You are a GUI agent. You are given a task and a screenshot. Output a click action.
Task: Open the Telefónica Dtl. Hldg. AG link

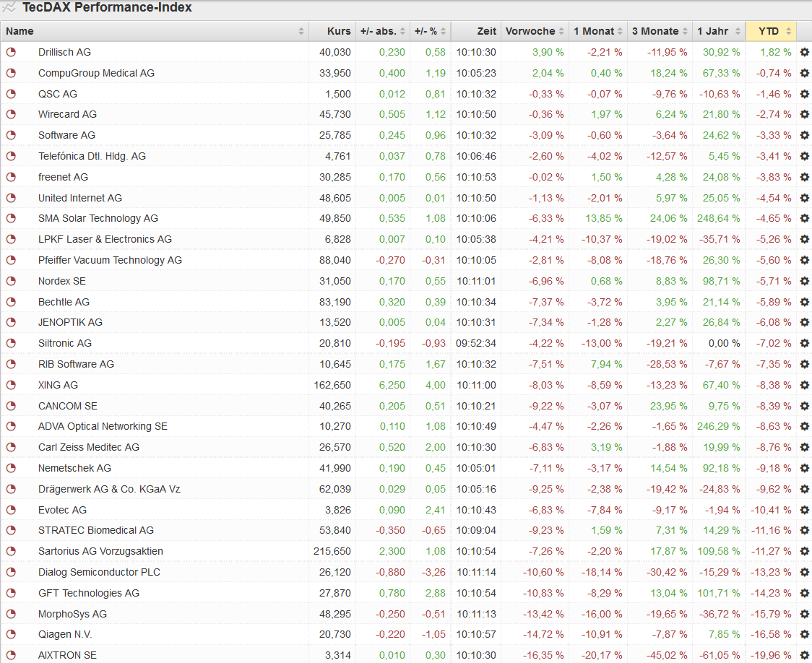(x=92, y=156)
